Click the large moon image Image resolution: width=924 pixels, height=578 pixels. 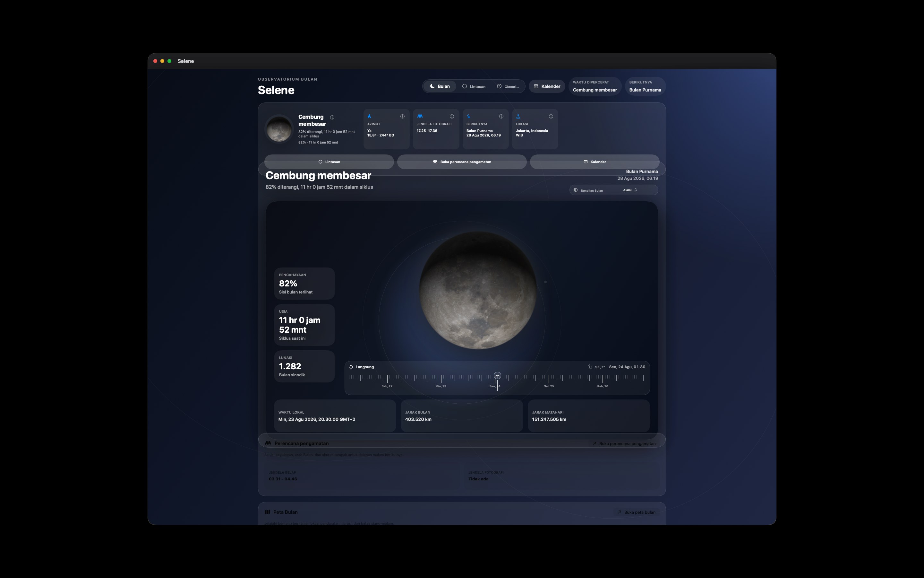tap(478, 290)
